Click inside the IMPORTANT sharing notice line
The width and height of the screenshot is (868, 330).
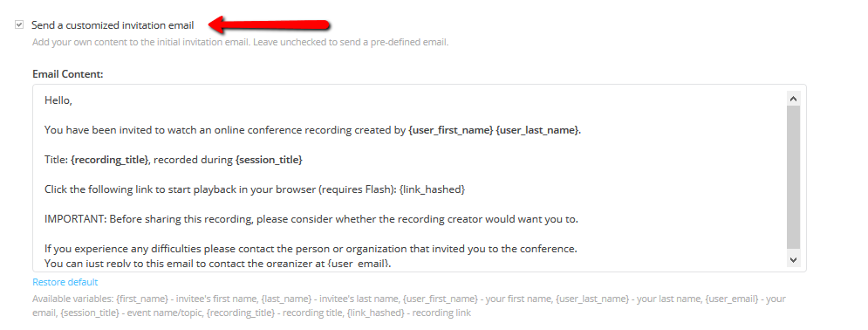pos(311,219)
